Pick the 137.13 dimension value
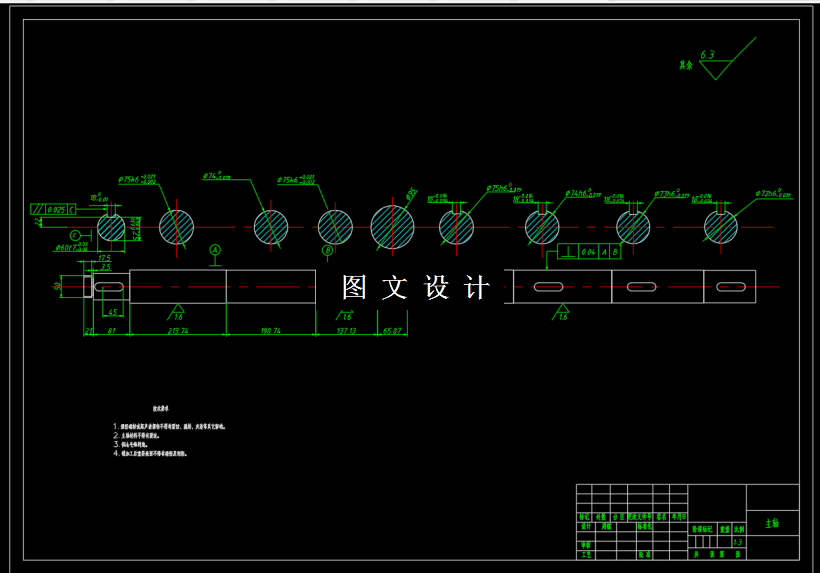Viewport: 820px width, 573px height. click(x=346, y=331)
